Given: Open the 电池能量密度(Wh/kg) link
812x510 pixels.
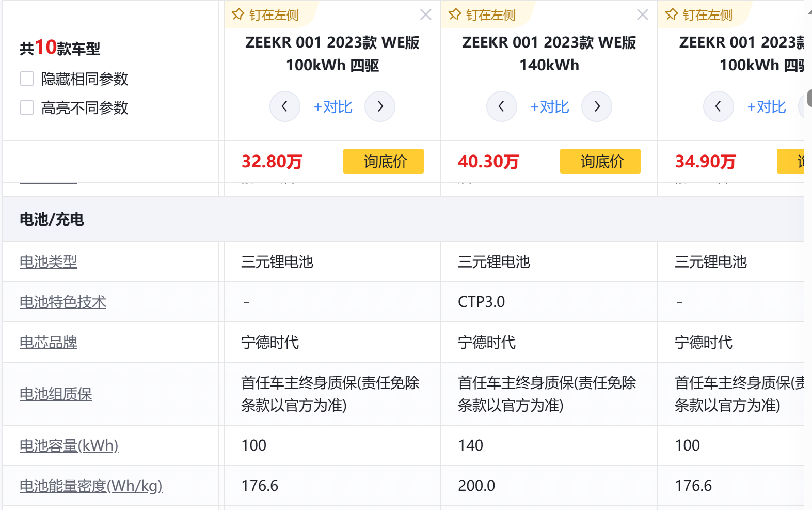Looking at the screenshot, I should coord(91,486).
